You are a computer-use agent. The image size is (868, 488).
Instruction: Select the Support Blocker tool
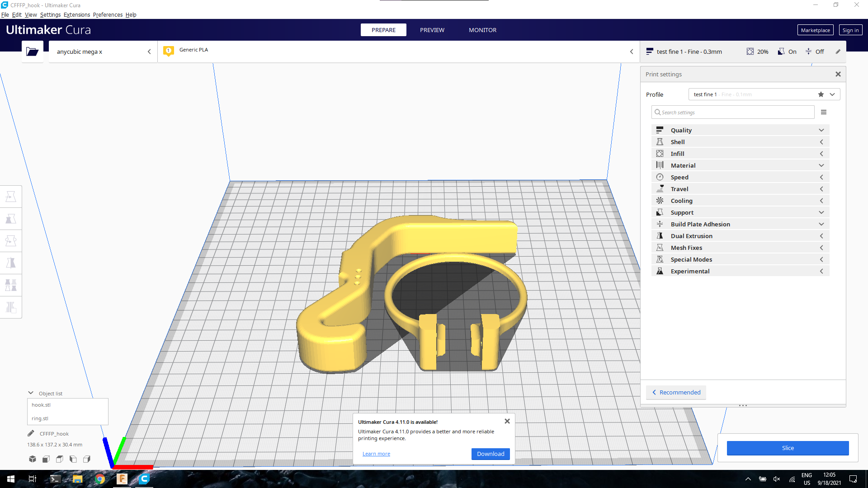(11, 307)
